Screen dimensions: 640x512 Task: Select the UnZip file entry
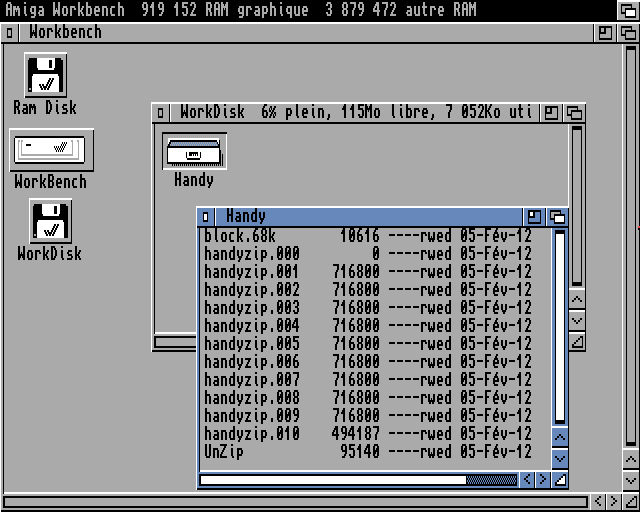(x=224, y=452)
